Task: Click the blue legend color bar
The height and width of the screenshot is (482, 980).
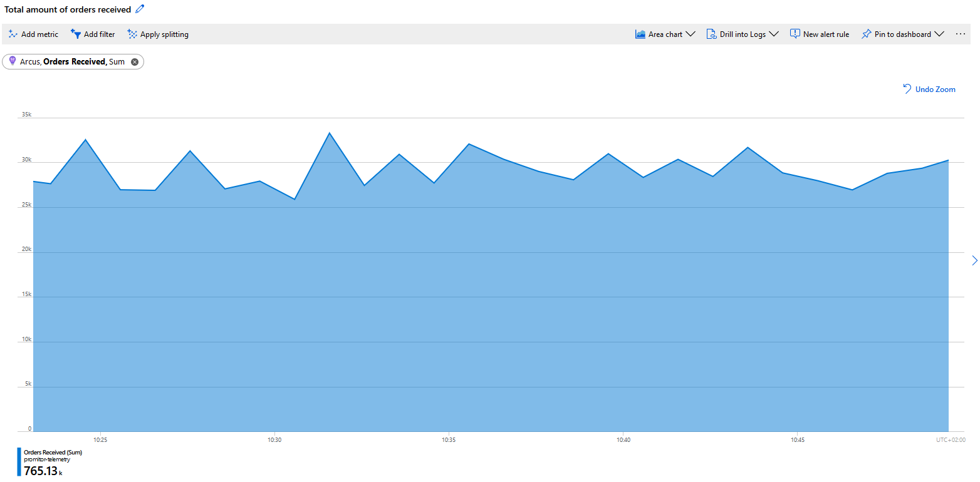Action: [x=19, y=462]
